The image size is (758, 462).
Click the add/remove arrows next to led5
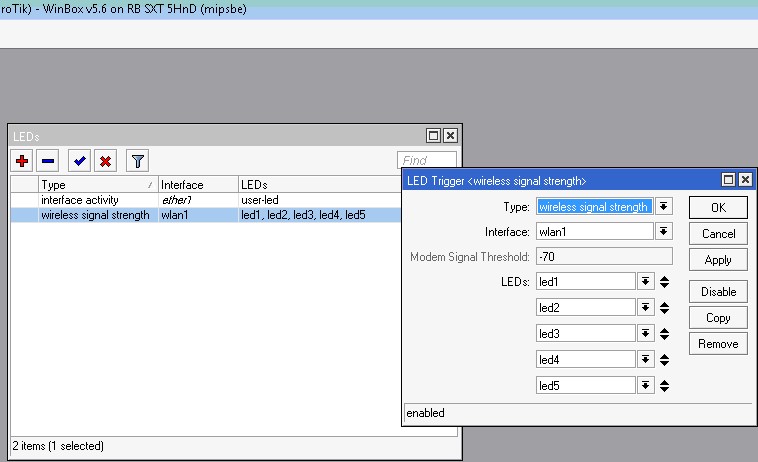coord(664,386)
